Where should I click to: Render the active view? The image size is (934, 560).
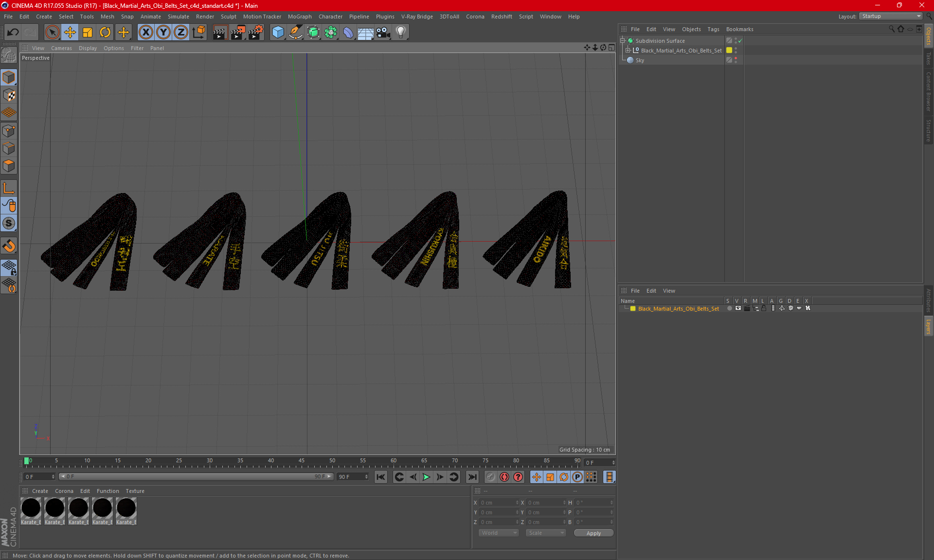click(220, 33)
